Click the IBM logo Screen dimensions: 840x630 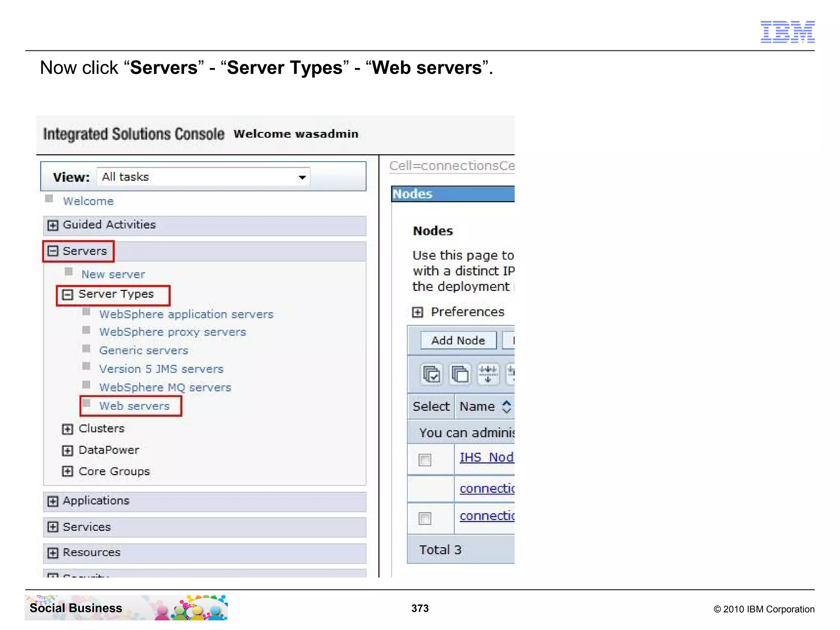coord(787,32)
